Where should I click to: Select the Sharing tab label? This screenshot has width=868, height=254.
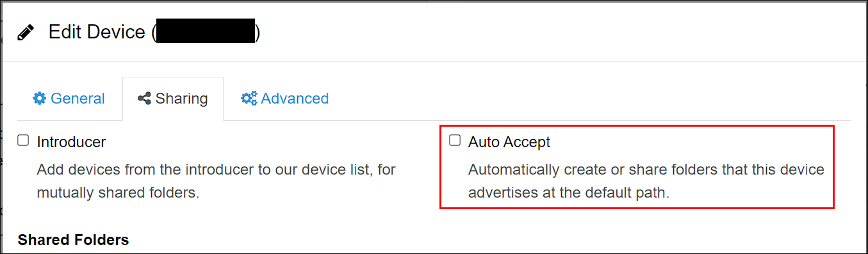(181, 99)
